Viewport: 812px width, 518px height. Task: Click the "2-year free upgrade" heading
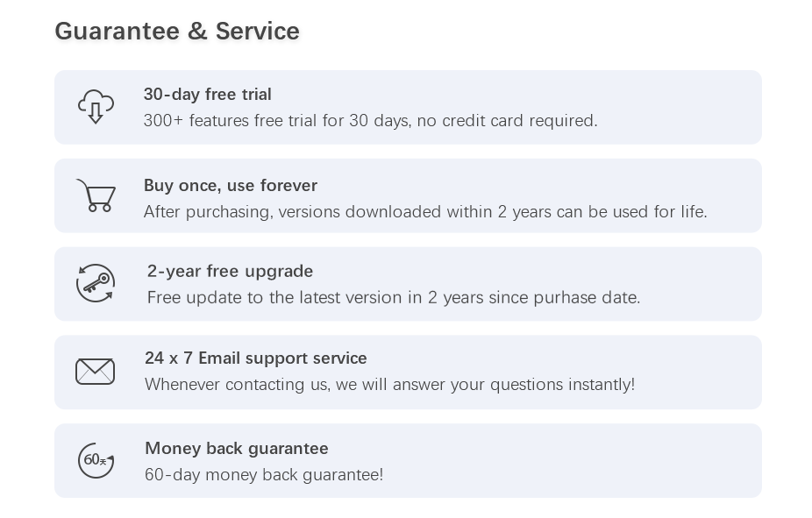230,271
